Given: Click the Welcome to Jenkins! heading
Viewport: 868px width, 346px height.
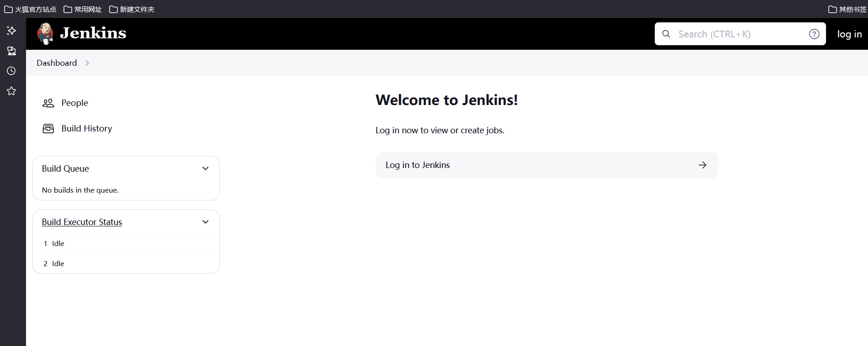Looking at the screenshot, I should 447,100.
